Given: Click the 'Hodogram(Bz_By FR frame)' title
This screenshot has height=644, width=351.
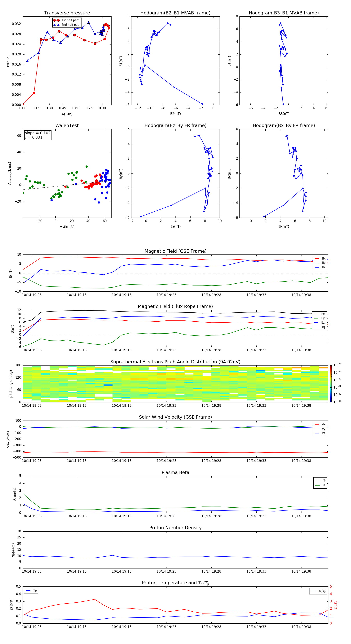Looking at the screenshot, I should click(175, 125).
